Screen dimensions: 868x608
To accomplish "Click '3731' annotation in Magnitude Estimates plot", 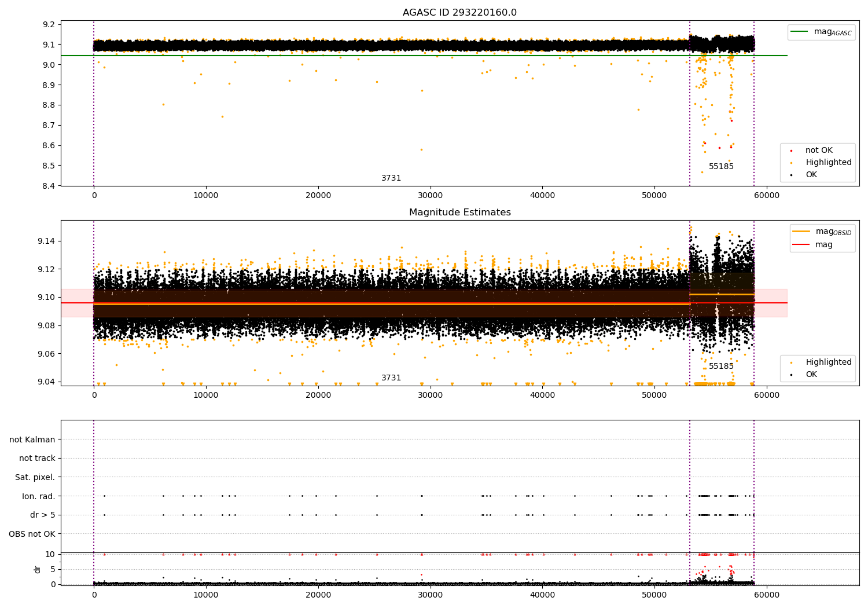I will pyautogui.click(x=391, y=378).
